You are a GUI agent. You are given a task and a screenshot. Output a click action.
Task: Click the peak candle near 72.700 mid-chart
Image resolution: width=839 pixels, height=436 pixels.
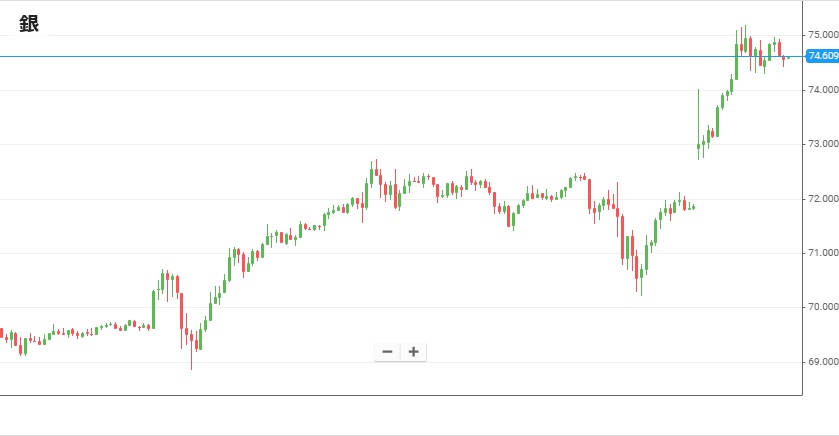click(374, 172)
